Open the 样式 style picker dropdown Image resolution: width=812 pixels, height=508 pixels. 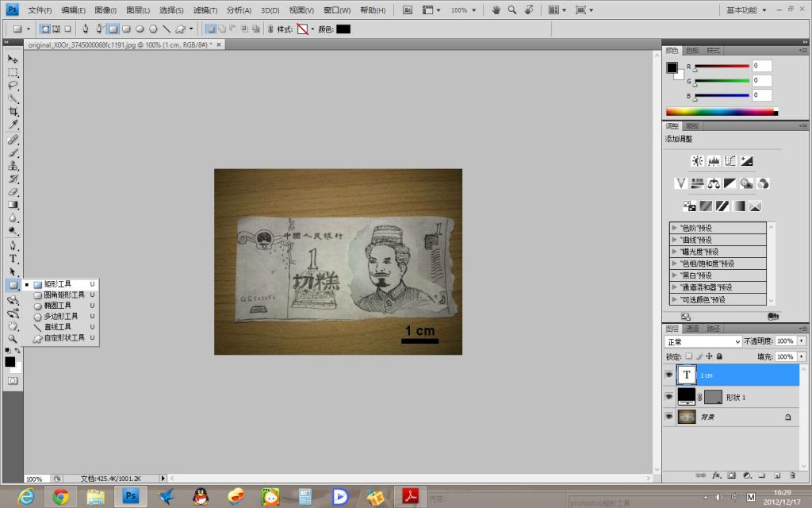coord(312,29)
